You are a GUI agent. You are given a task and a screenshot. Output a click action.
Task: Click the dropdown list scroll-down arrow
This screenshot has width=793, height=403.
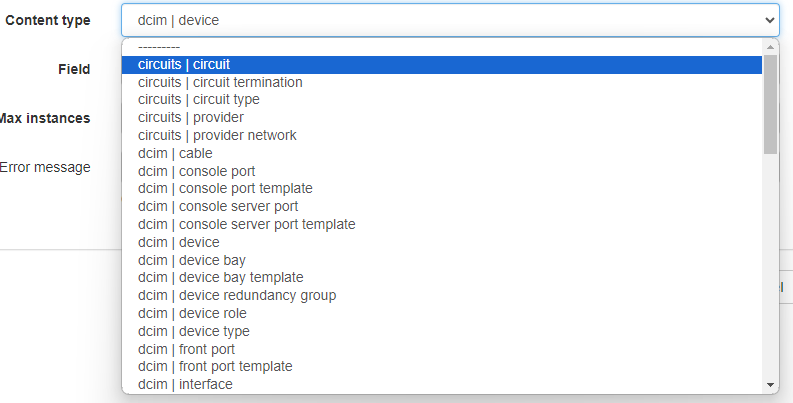tap(770, 384)
